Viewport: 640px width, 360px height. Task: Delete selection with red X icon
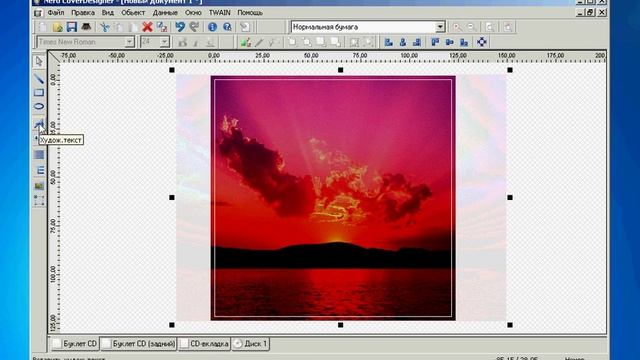147,27
